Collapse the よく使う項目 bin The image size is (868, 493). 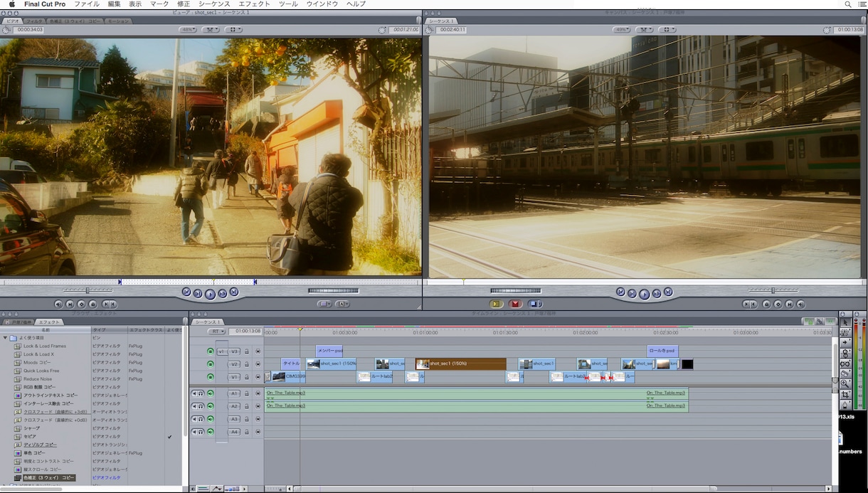tap(6, 338)
